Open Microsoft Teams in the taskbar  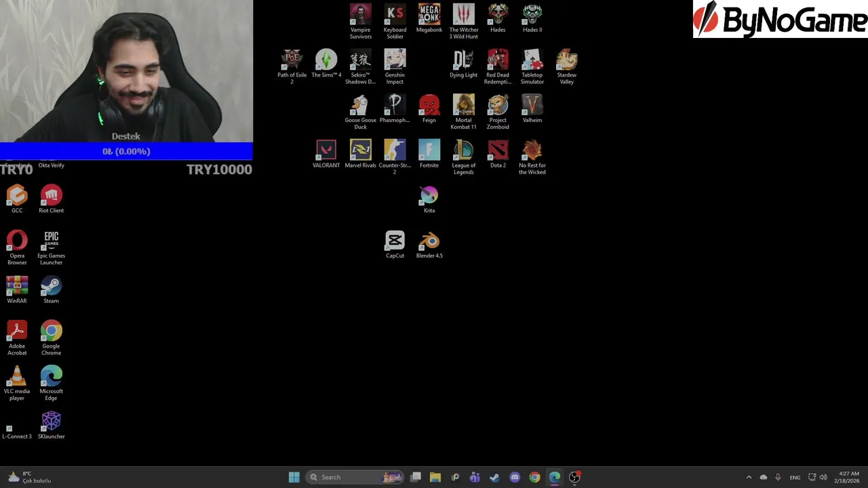pos(475,477)
